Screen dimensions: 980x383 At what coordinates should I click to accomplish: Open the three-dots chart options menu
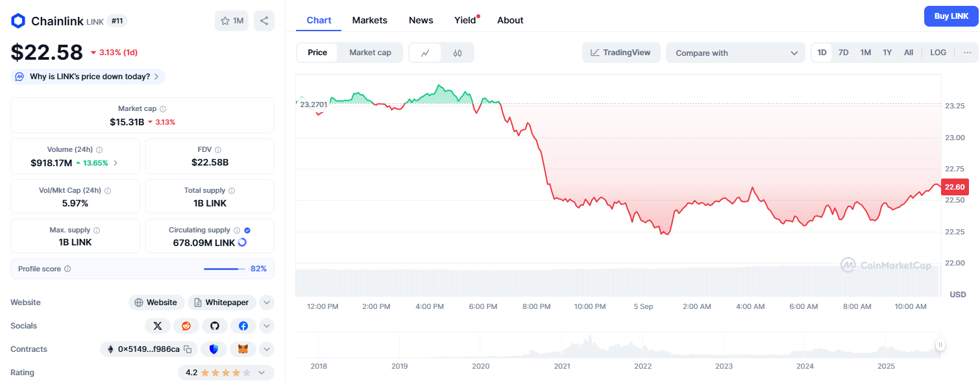[968, 53]
